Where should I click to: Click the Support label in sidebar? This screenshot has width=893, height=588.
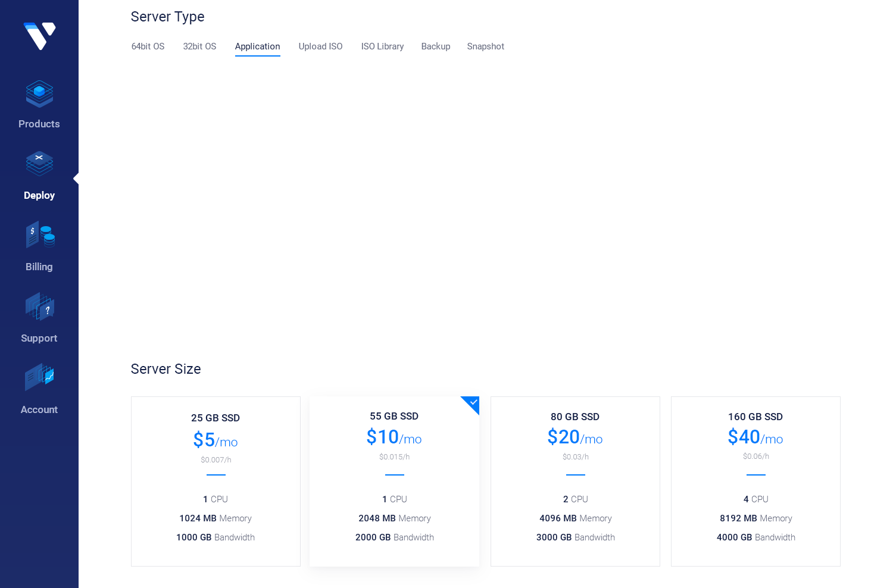coord(39,338)
